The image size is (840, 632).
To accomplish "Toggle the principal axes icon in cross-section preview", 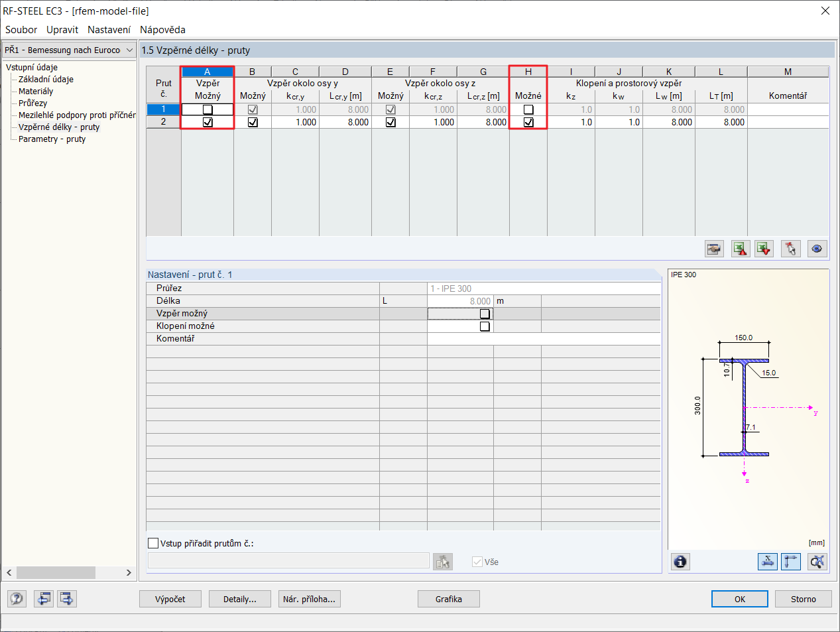I will point(791,562).
